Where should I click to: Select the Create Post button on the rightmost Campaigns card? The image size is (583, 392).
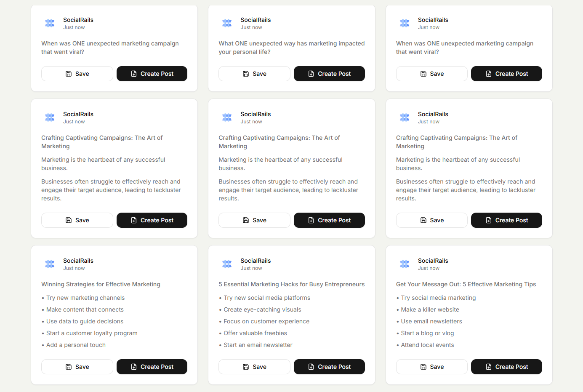click(506, 220)
